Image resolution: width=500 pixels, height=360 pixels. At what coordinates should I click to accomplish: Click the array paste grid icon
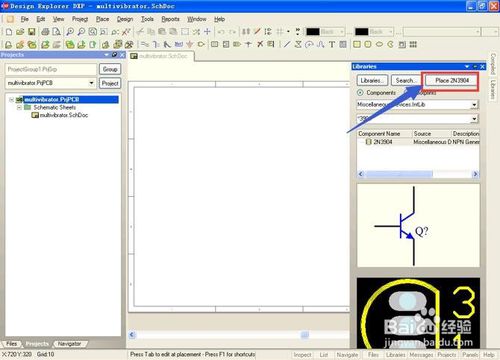pyautogui.click(x=413, y=44)
